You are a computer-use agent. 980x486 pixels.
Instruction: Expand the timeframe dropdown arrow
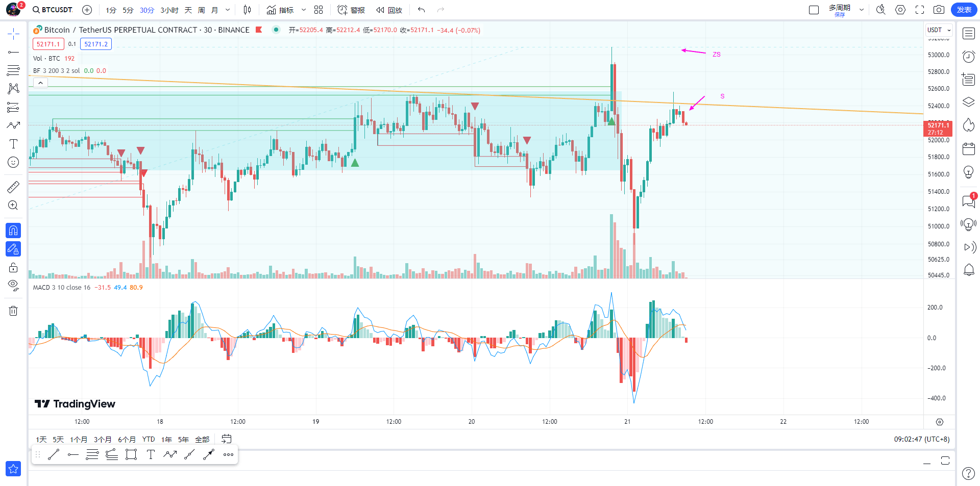(x=228, y=10)
